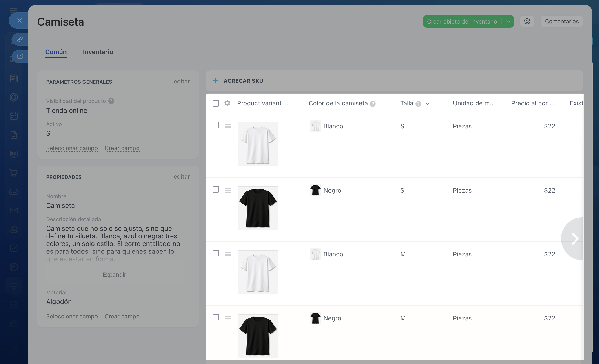Viewport: 599px width, 364px height.
Task: Select the checkbox for Blanco size M row
Action: click(x=216, y=253)
